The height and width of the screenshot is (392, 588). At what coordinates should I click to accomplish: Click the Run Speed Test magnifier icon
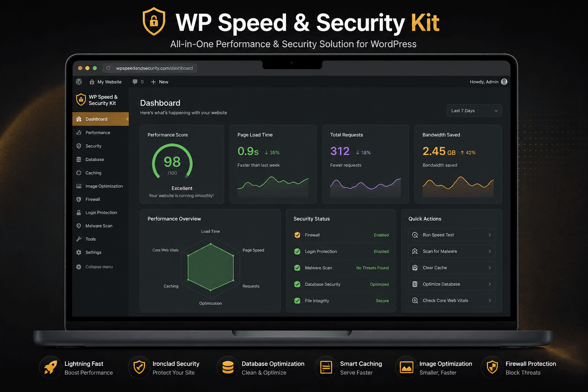pos(415,235)
